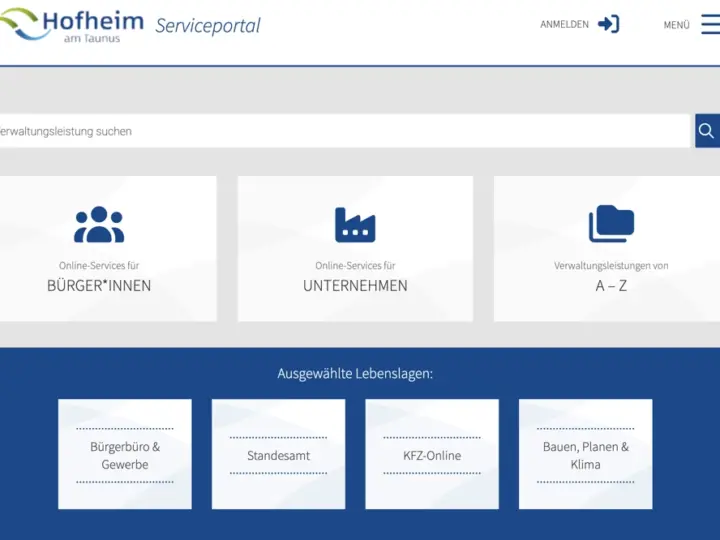
Task: Click the factory icon
Action: coord(355,225)
